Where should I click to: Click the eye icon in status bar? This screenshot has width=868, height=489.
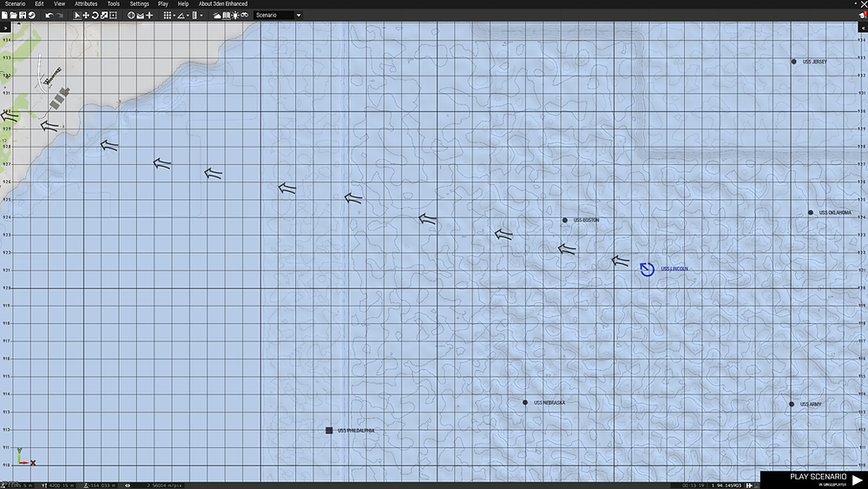[x=128, y=486]
